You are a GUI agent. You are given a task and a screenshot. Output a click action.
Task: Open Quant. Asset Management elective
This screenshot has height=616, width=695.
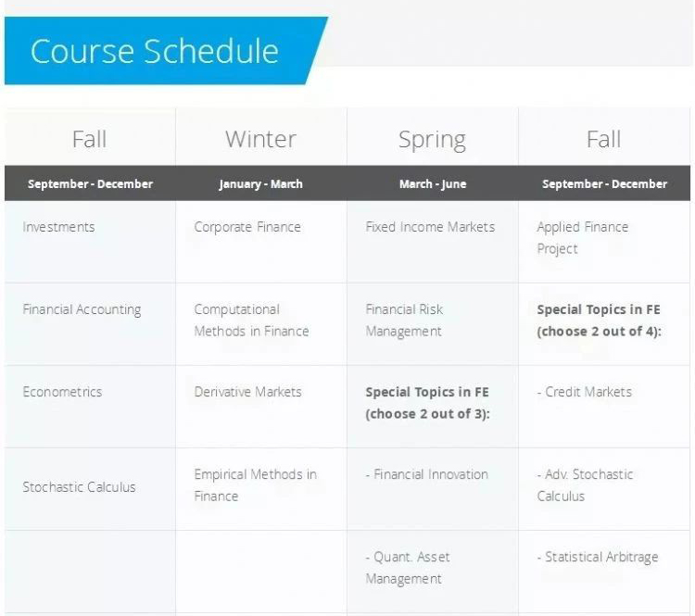[x=408, y=568]
